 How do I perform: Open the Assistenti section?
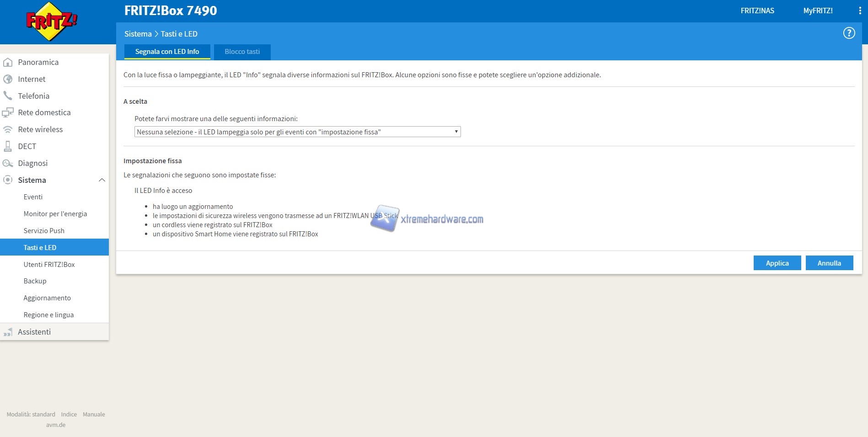(34, 332)
